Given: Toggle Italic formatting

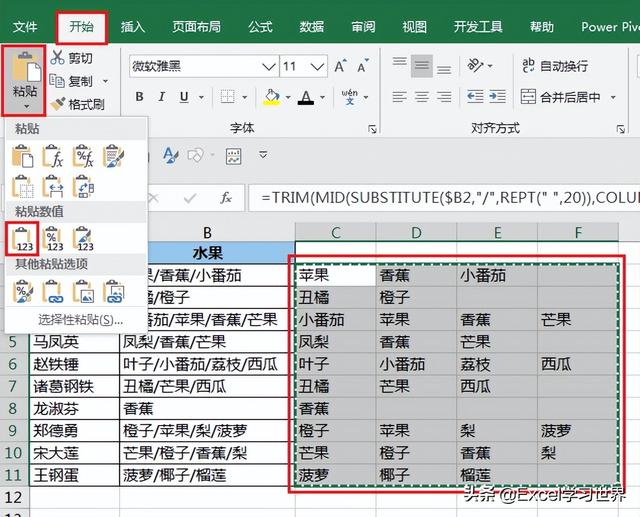Looking at the screenshot, I should 162,97.
